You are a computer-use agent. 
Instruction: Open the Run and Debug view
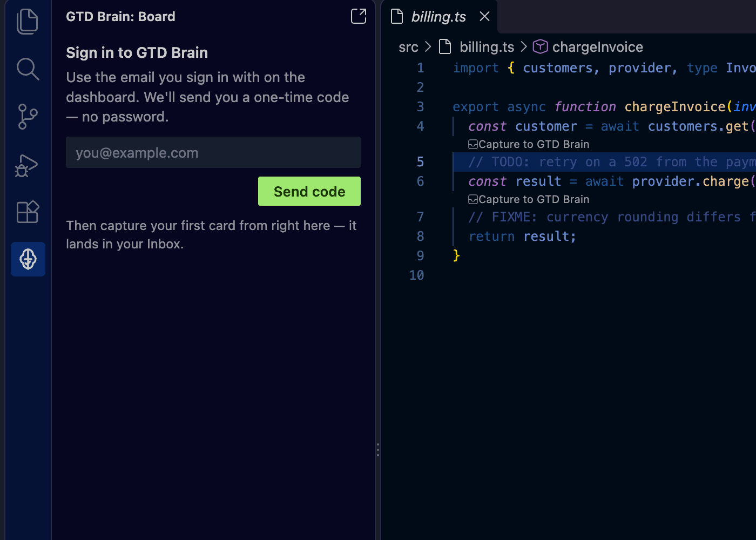pyautogui.click(x=26, y=165)
